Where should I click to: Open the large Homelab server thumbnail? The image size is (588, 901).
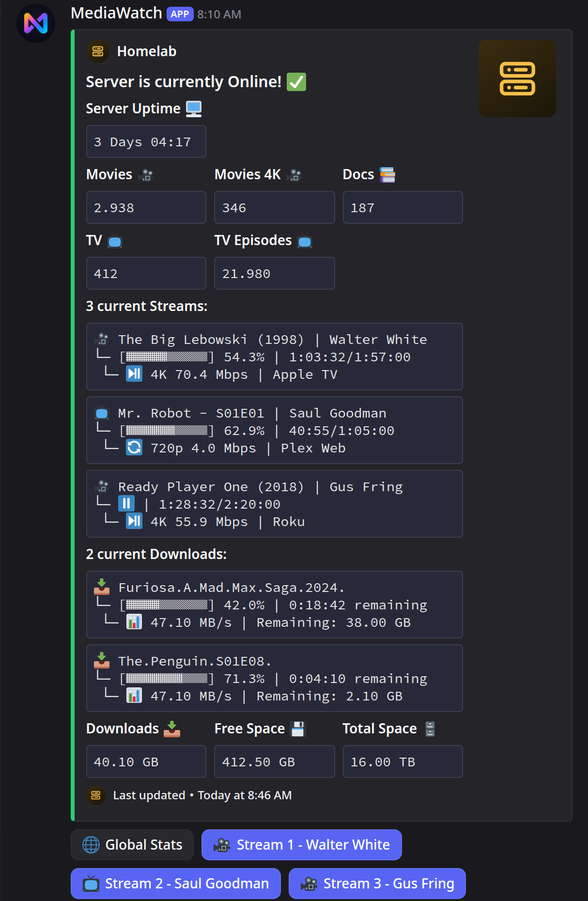[x=517, y=78]
